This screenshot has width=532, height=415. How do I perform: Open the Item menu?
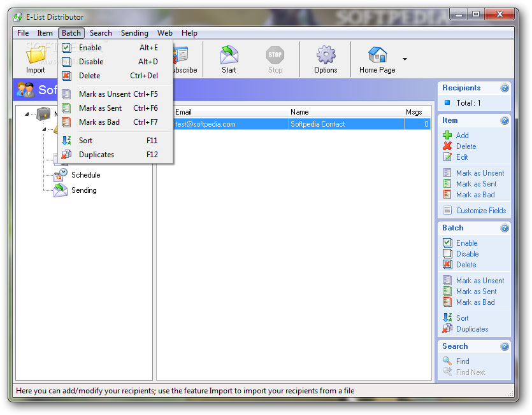point(45,33)
